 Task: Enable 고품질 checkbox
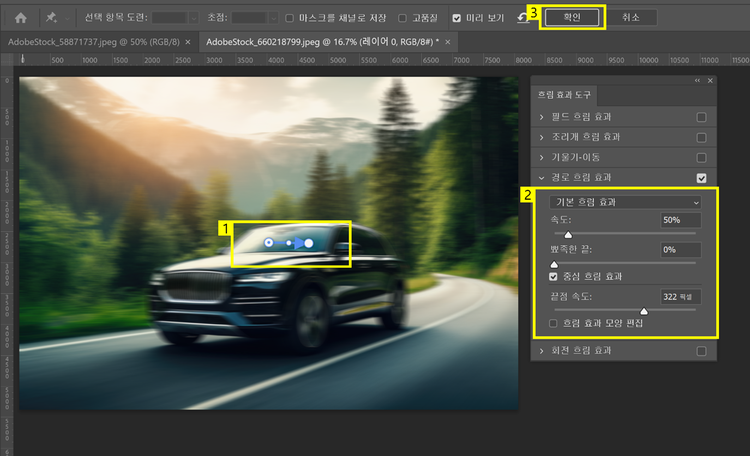point(402,18)
